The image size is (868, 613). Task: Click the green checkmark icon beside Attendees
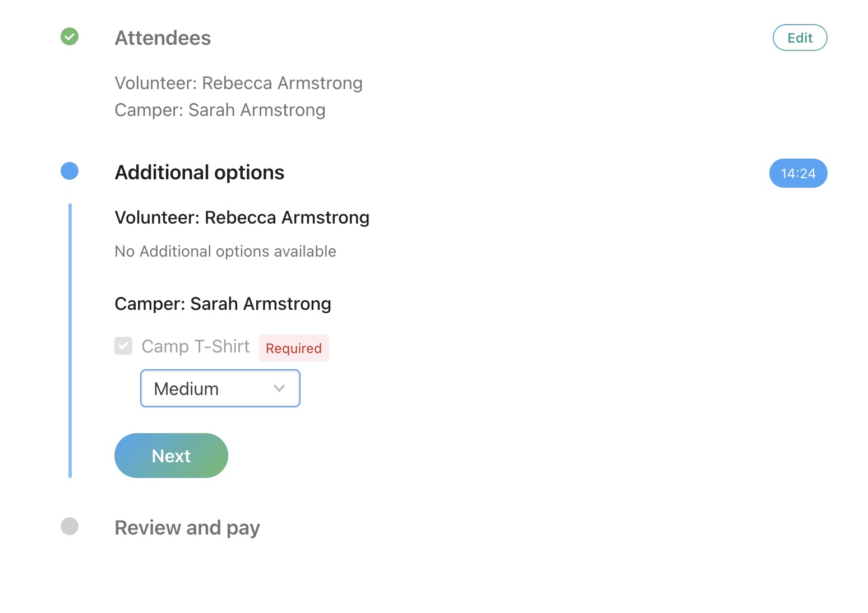point(70,37)
